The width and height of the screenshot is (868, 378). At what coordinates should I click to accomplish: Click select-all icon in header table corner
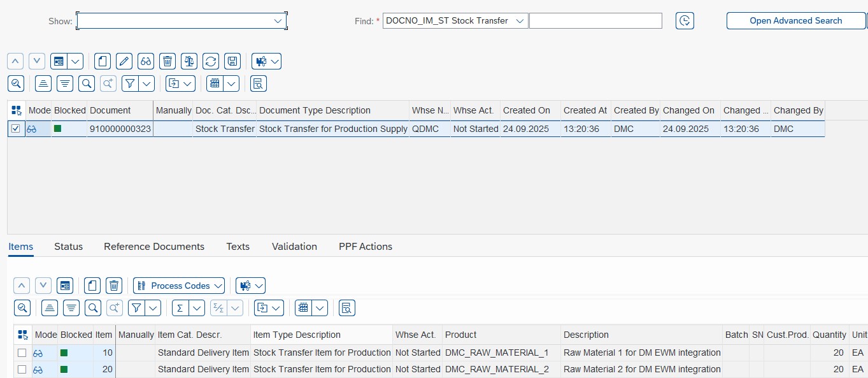click(17, 110)
